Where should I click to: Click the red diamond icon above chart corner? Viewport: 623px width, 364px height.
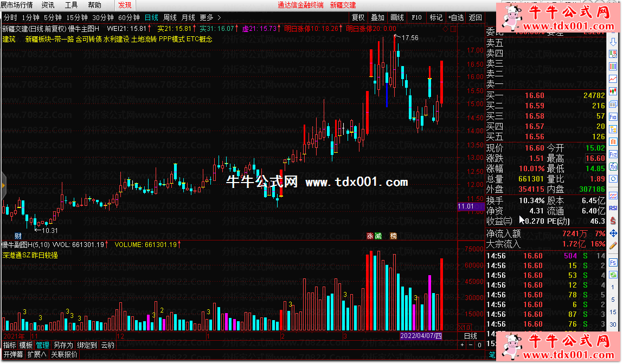click(x=445, y=29)
